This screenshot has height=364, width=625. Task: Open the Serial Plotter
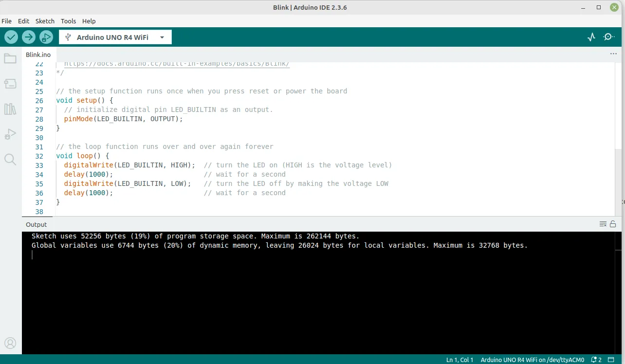[x=590, y=36]
